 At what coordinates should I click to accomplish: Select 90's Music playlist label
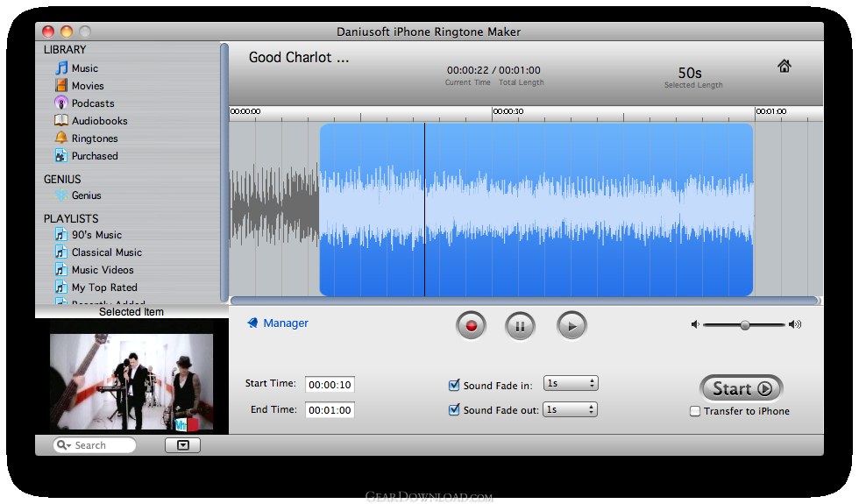(x=97, y=235)
